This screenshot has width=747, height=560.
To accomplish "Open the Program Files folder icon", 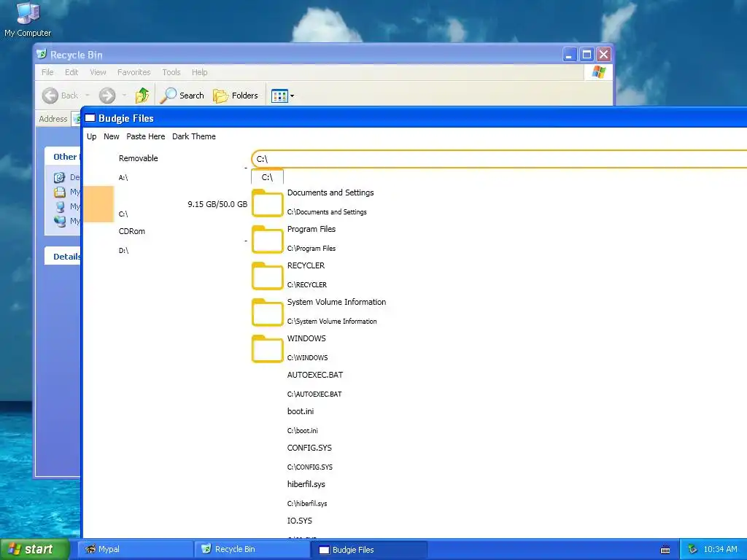I will (x=267, y=239).
